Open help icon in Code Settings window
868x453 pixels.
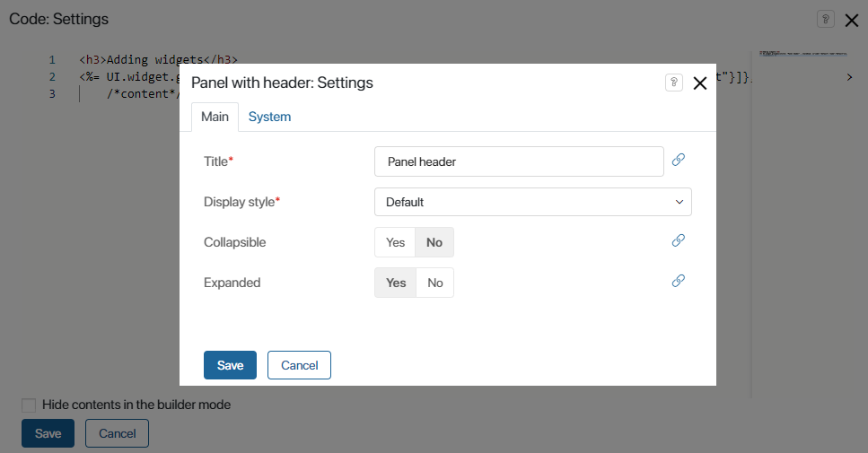(825, 19)
